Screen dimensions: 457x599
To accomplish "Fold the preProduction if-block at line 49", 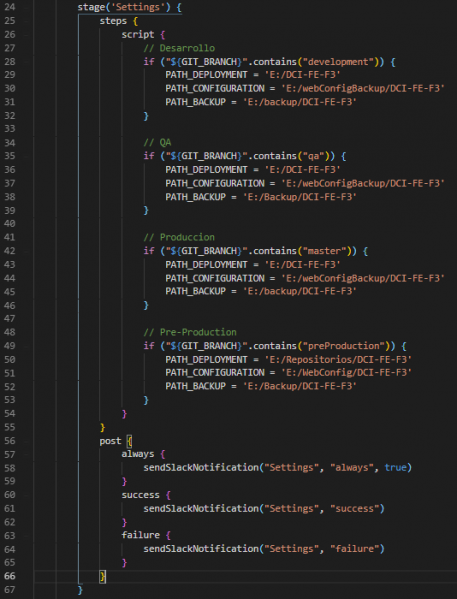I will (26, 346).
